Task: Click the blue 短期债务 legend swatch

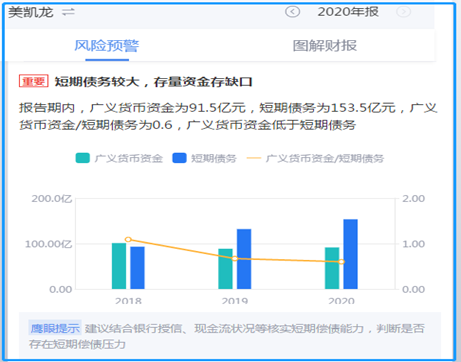Action: [x=179, y=158]
